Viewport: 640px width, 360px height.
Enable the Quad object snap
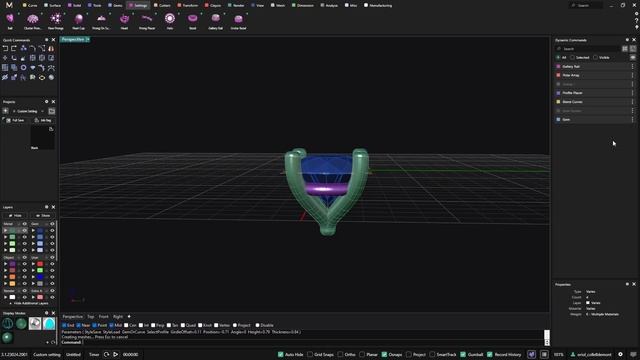tap(183, 325)
